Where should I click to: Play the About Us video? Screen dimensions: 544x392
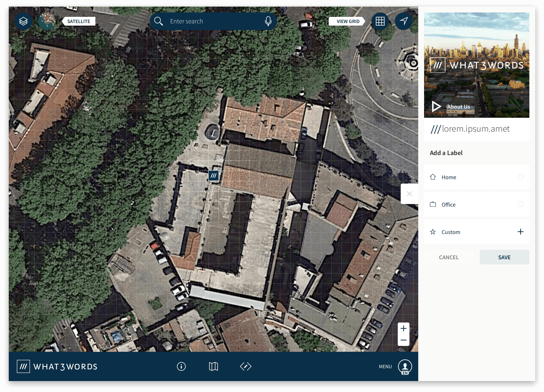(436, 106)
